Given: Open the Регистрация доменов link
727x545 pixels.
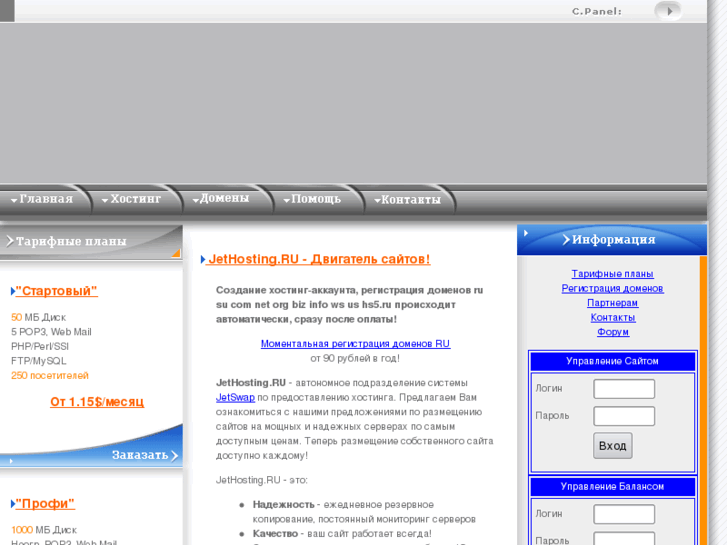Looking at the screenshot, I should [x=612, y=289].
